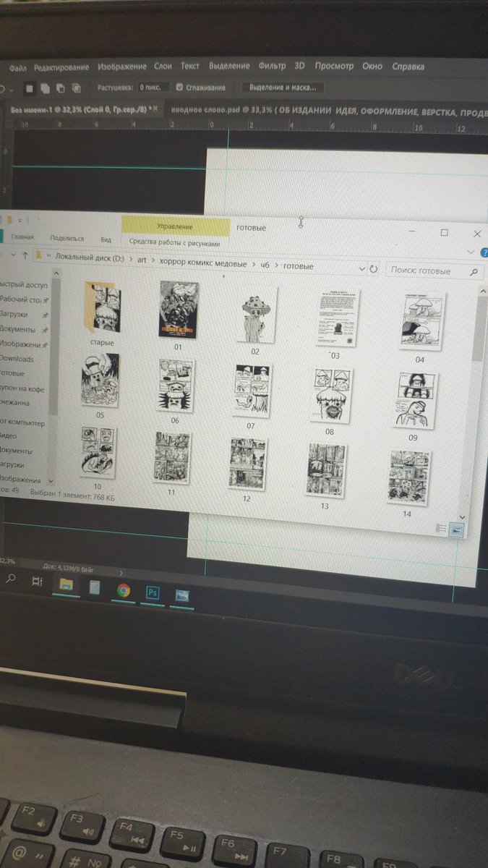The image size is (488, 868).
Task: Switch Explorer to details view icon
Action: click(x=440, y=529)
